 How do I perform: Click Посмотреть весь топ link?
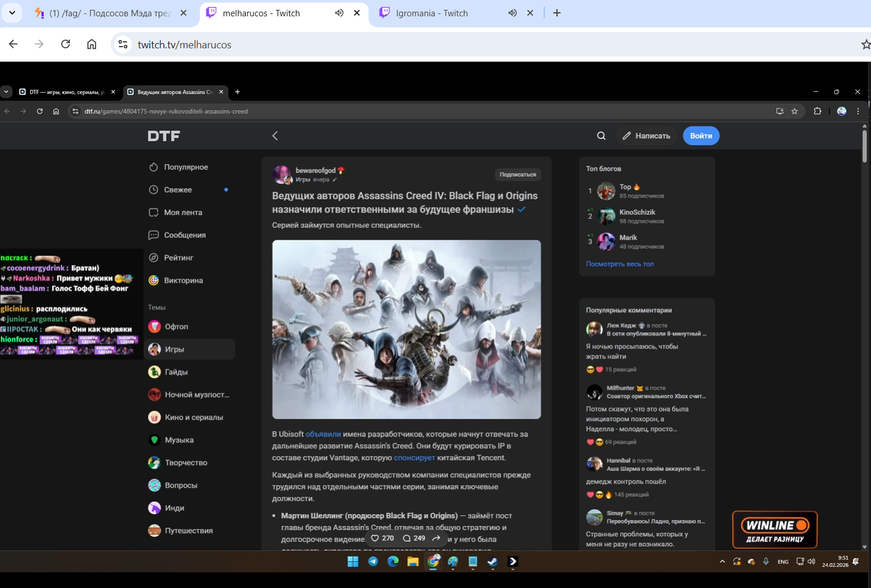[x=620, y=264]
